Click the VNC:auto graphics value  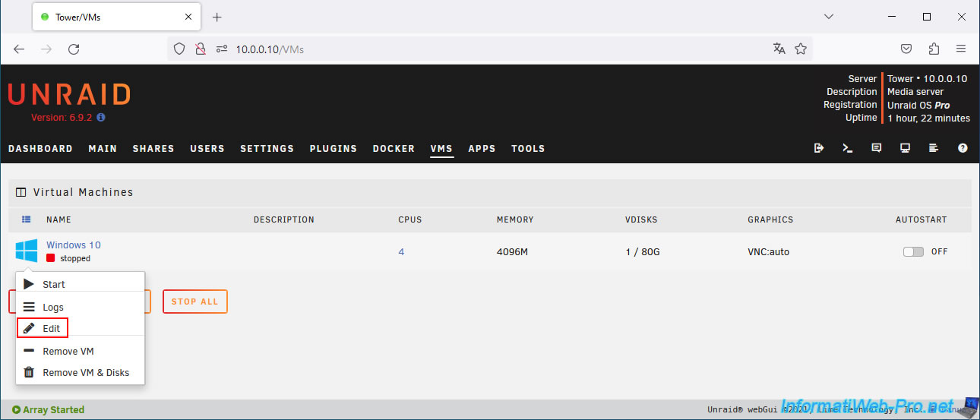768,251
